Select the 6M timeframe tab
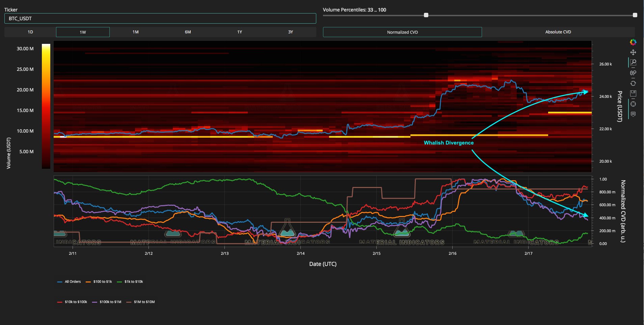The image size is (644, 325). tap(188, 32)
